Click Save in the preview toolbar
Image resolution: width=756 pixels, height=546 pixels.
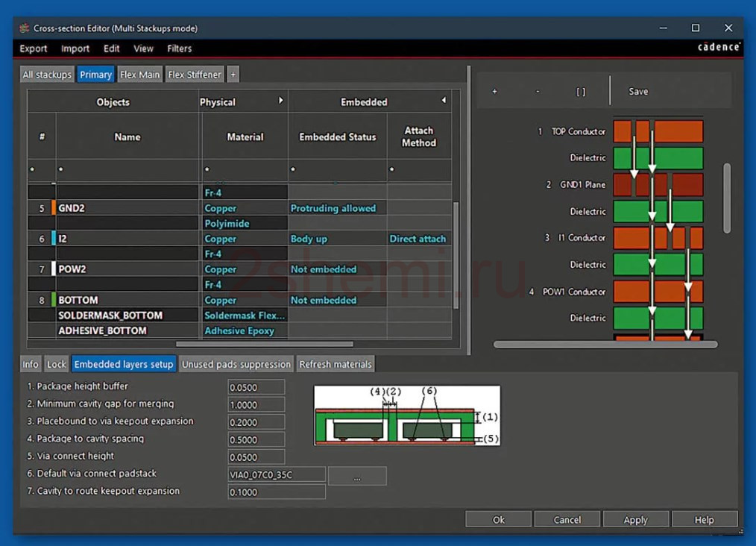click(638, 91)
